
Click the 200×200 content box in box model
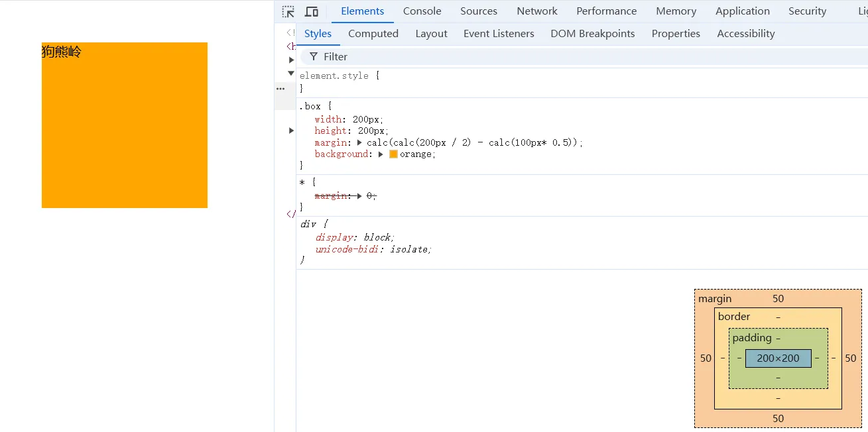tap(778, 358)
